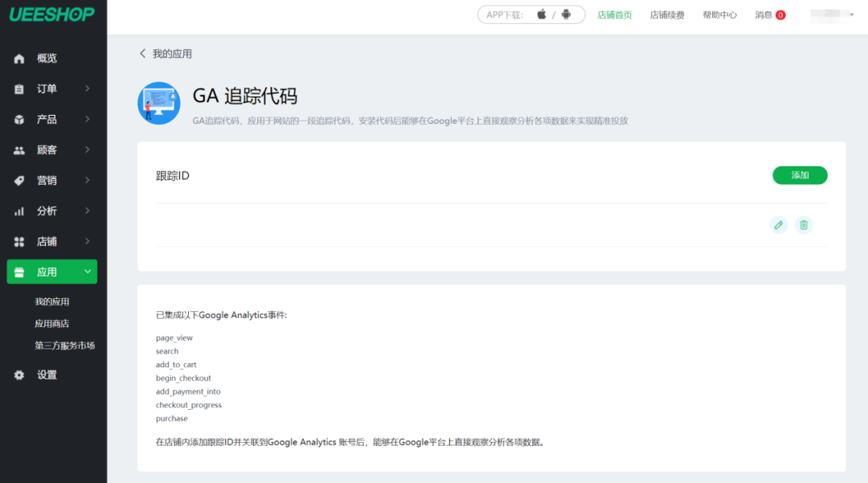Open the 消息 link
The image size is (868, 483).
click(764, 15)
